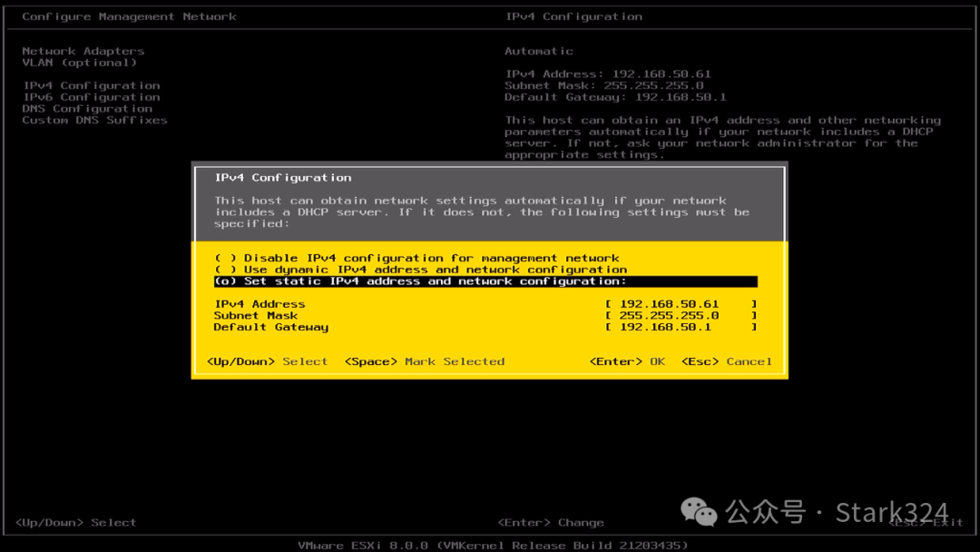Screen dimensions: 980x552
Task: Click <Esc> Cancel in the dialog
Action: coord(726,361)
